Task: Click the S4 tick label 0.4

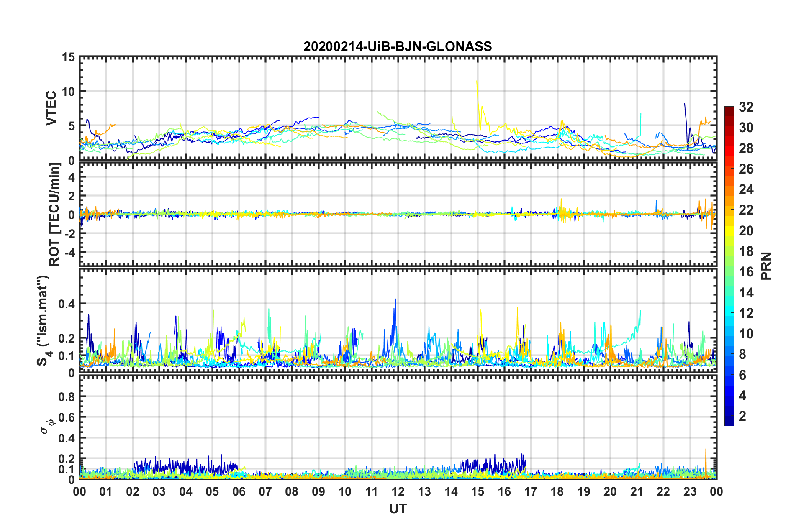Action: pyautogui.click(x=67, y=304)
